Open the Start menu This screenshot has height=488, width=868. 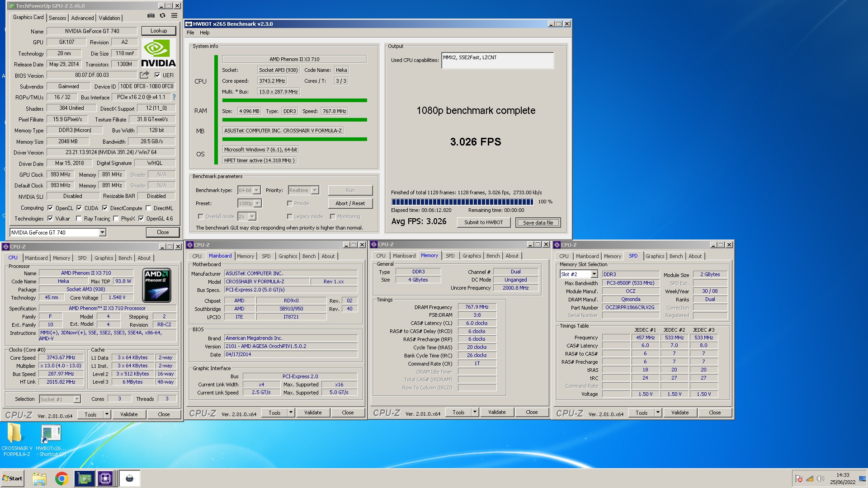pos(12,479)
